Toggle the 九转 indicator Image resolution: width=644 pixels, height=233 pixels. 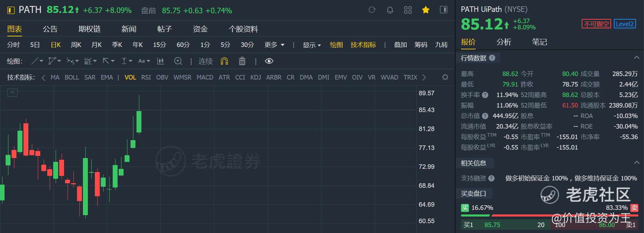pos(441,45)
